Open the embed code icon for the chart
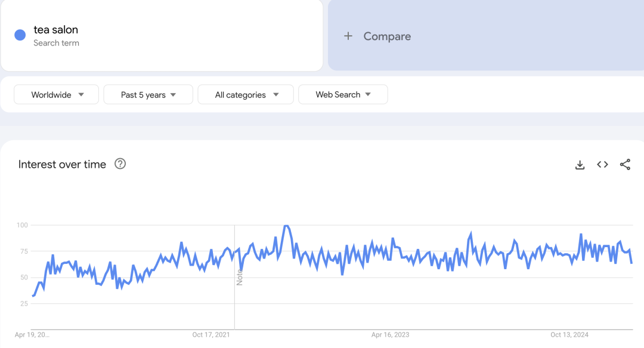 pos(602,165)
